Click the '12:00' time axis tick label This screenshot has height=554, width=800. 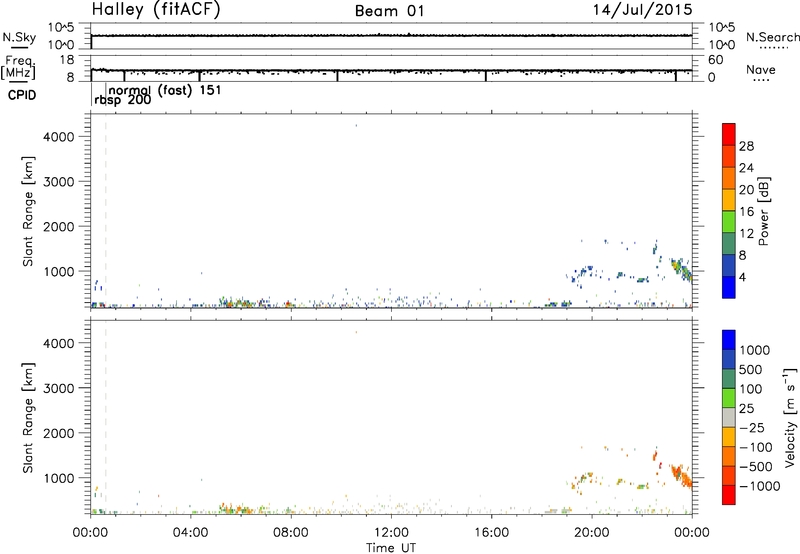click(x=391, y=533)
